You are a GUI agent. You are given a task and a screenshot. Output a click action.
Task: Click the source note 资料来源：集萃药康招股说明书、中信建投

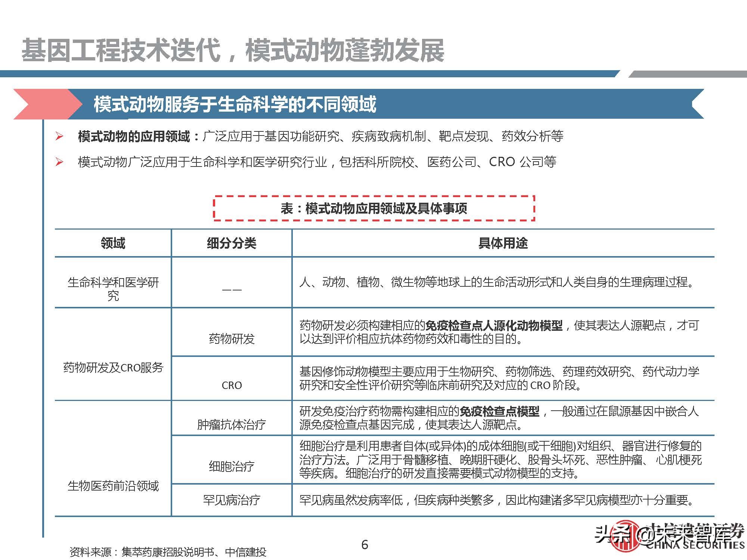pos(168,552)
